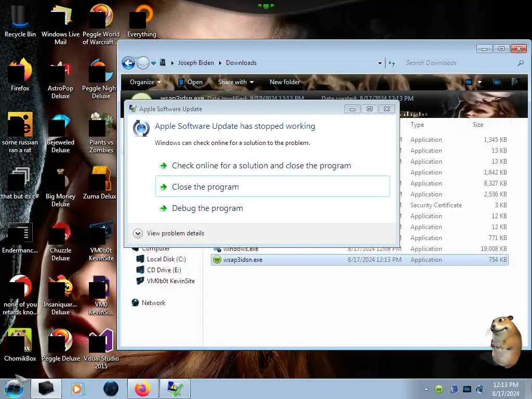Click the green W tray icon
Viewport: 532px width, 399px height.
coord(438,389)
